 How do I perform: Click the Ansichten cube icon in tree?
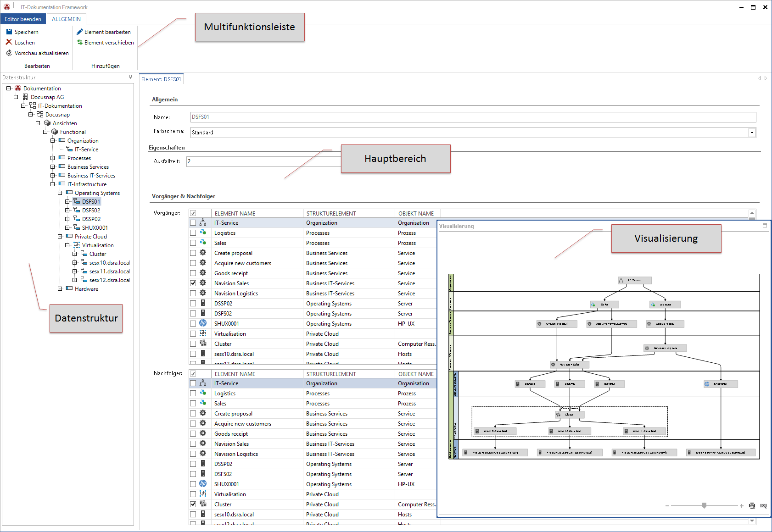[47, 123]
